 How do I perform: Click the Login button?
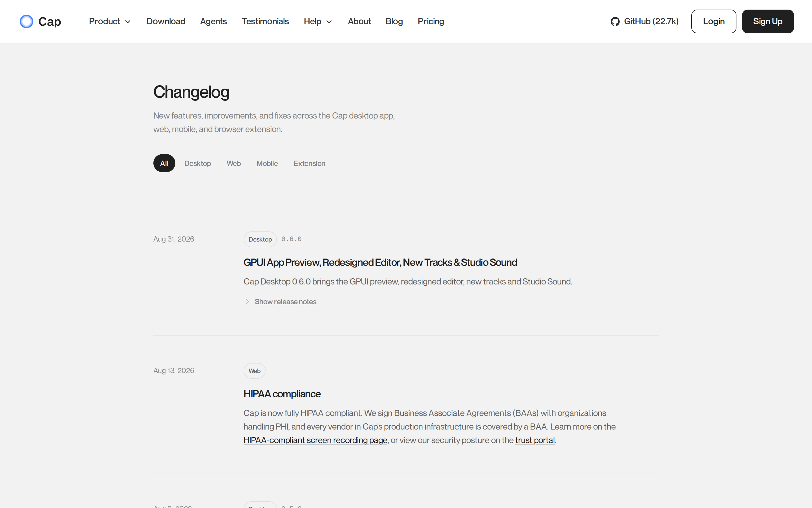(x=714, y=21)
